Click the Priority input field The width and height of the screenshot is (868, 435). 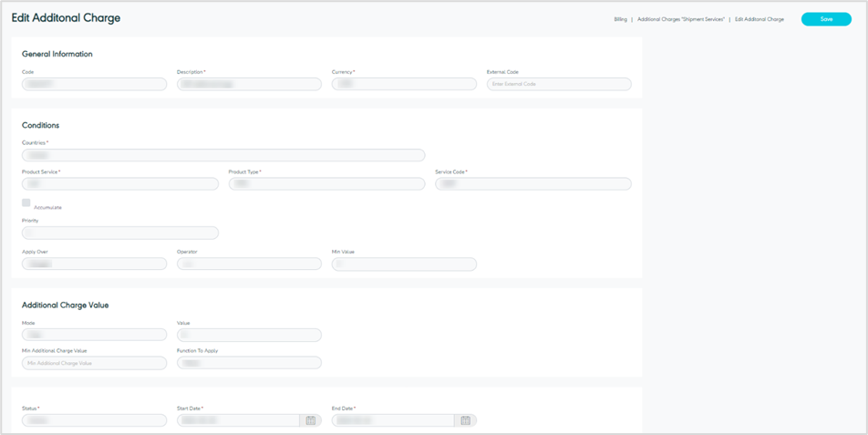coord(119,233)
